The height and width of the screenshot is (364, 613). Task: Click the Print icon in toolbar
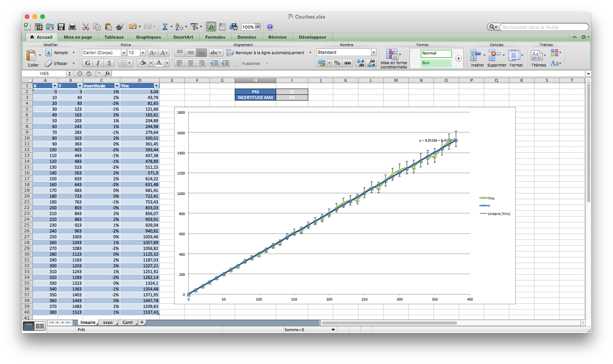click(72, 27)
